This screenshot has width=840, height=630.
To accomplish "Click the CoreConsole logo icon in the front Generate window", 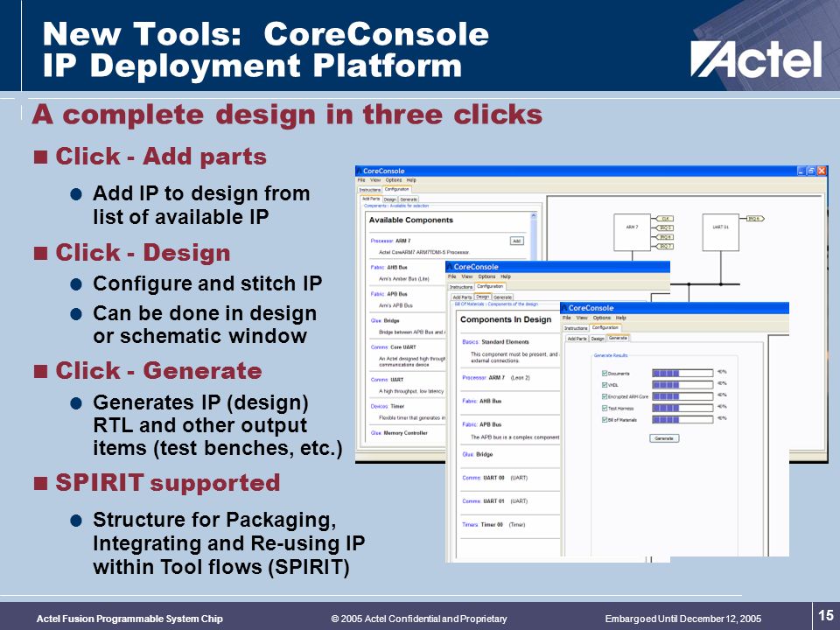I will coord(564,308).
